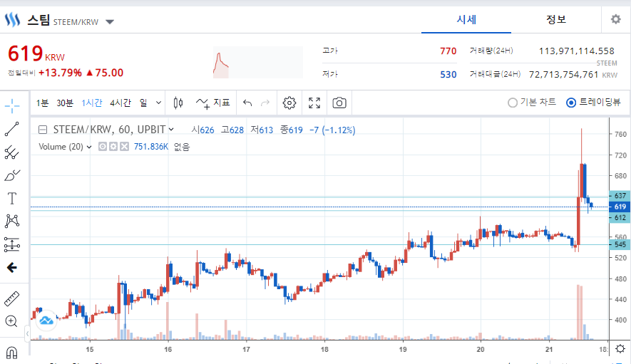The image size is (631, 364).
Task: Set interval to 일 (daily)
Action: tap(143, 103)
